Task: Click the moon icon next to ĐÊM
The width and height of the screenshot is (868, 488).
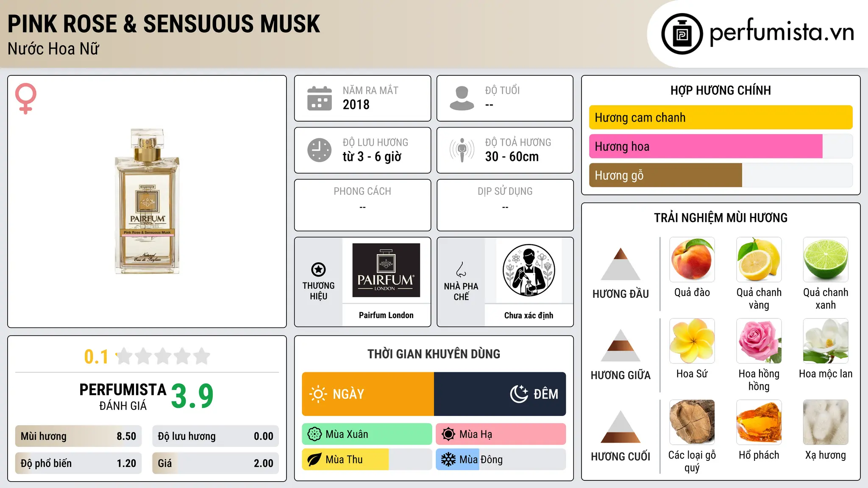Action: 519,394
